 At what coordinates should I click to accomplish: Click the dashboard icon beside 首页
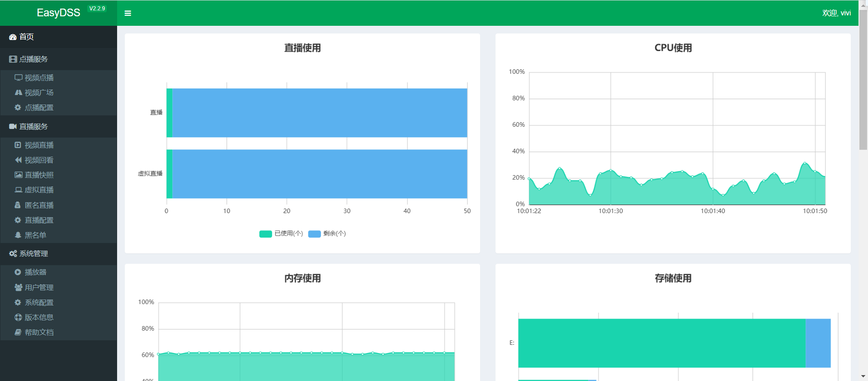click(13, 37)
